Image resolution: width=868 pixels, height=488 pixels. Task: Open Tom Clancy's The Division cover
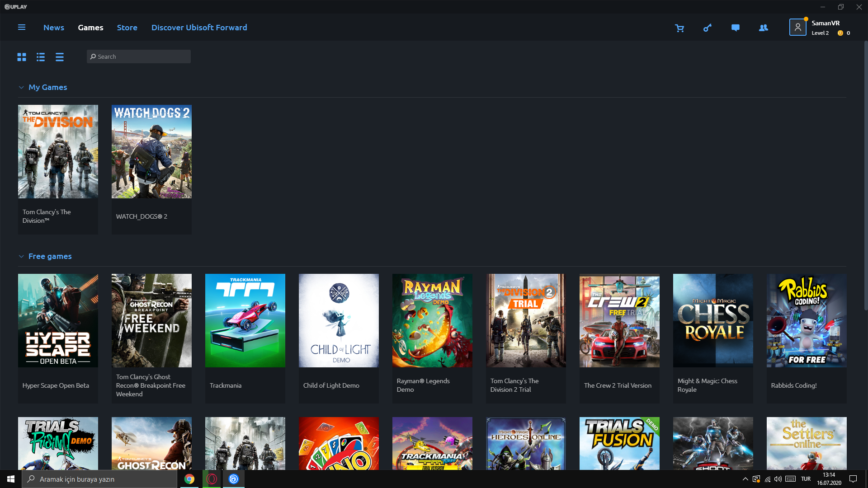coord(58,151)
